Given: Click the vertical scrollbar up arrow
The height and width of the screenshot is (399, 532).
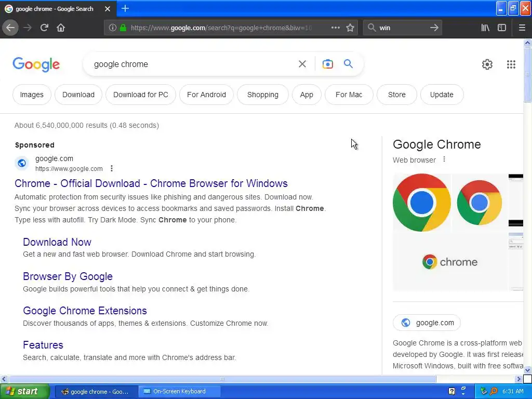Looking at the screenshot, I should pos(527,43).
